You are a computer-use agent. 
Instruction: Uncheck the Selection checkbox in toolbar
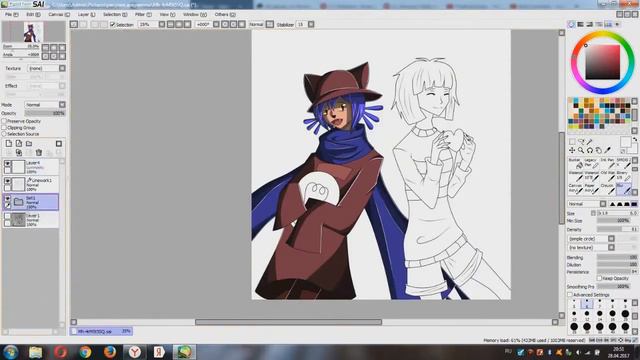[113, 24]
